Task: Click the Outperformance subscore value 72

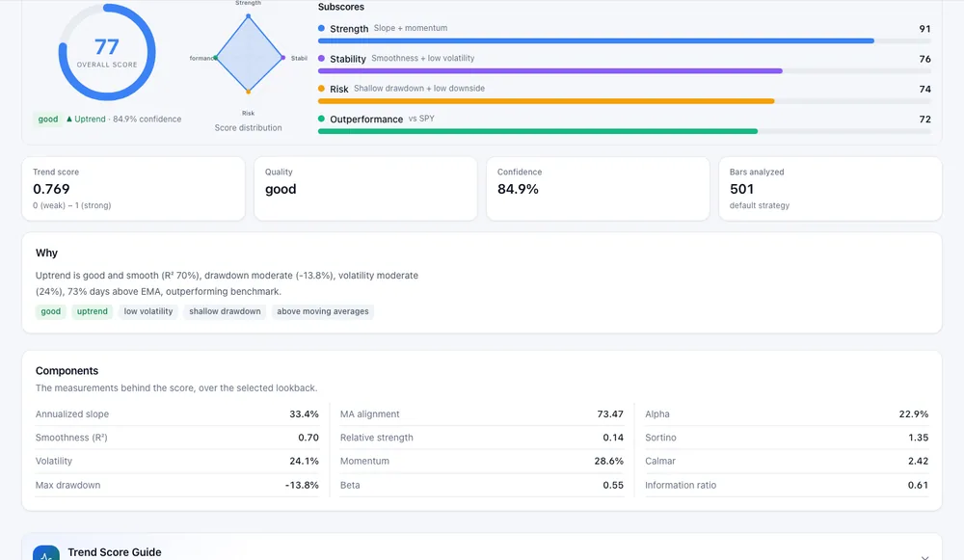Action: tap(924, 120)
